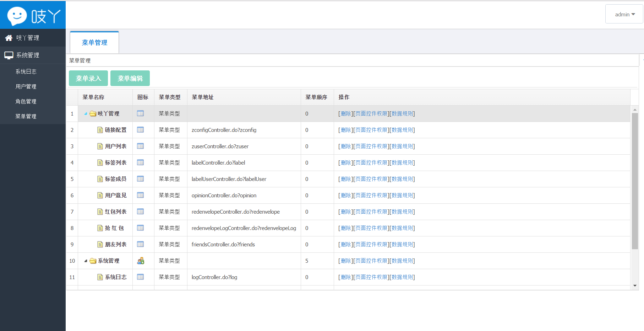Viewport: 644px width, 331px height.
Task: Click the 菜单顺序 column header
Action: 317,97
